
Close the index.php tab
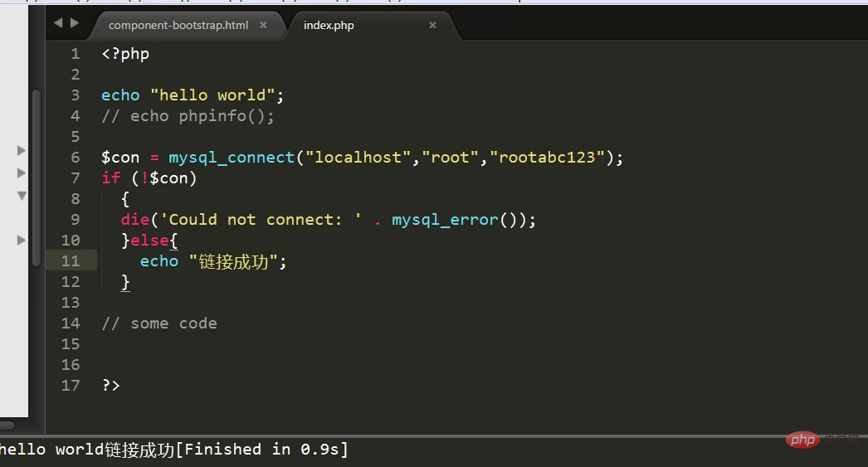tap(433, 26)
